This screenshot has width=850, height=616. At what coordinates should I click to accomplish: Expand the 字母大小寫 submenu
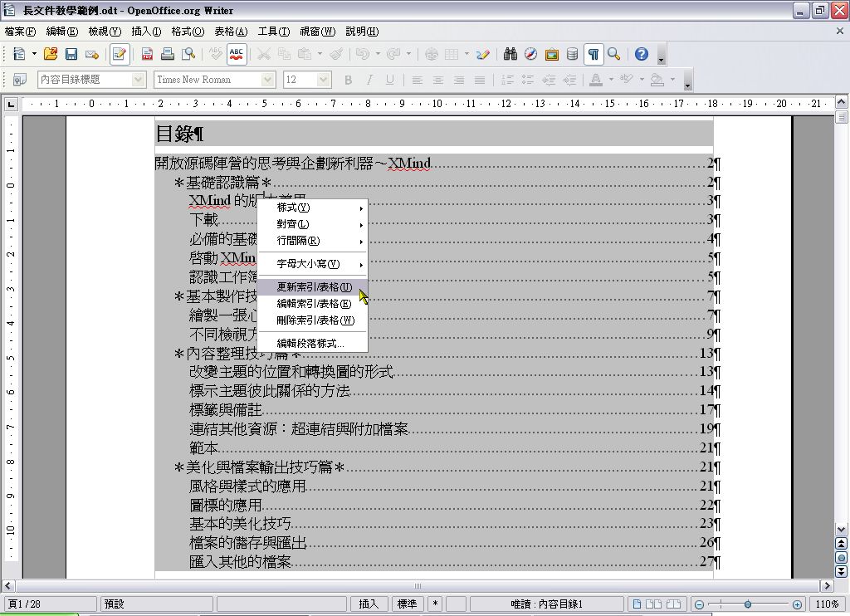[x=313, y=264]
